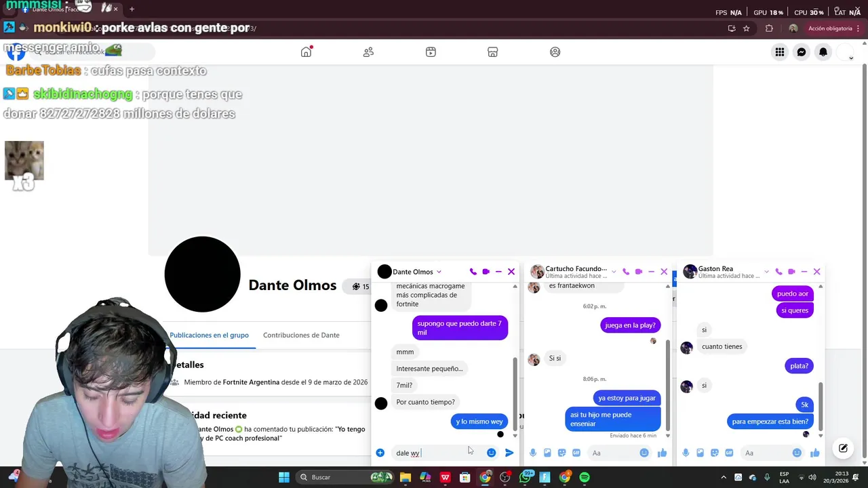Viewport: 868px width, 488px height.
Task: Choose a GIF in Gaston Rea chat
Action: [729, 453]
